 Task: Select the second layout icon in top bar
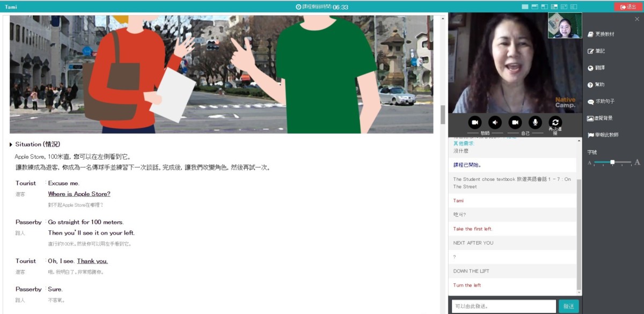[535, 7]
